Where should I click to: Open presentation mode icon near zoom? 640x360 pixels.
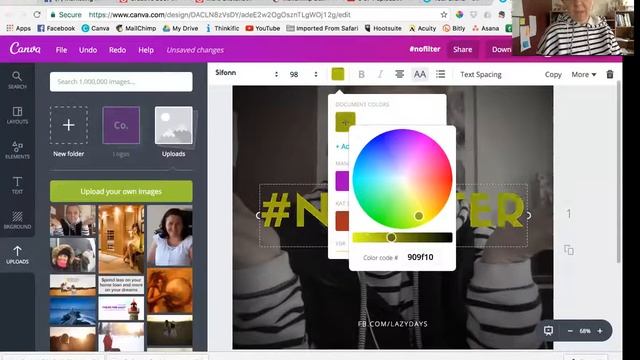(549, 330)
